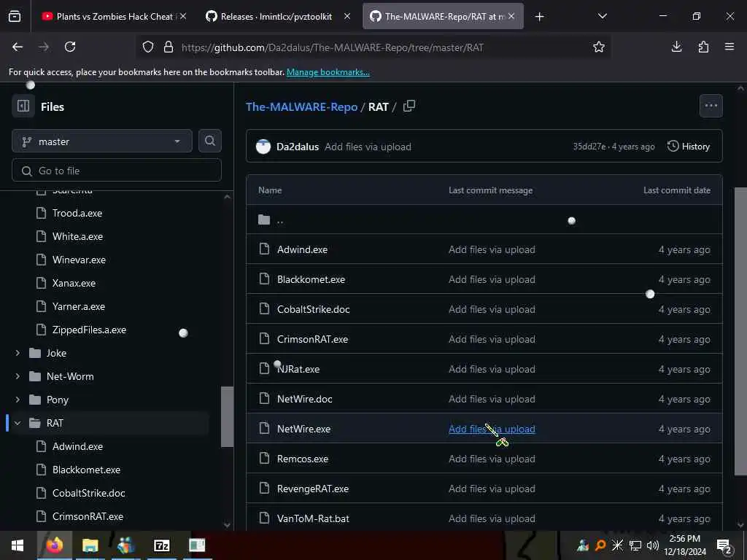Close the Releases pvztoolkit tab
This screenshot has width=747, height=560.
(347, 16)
